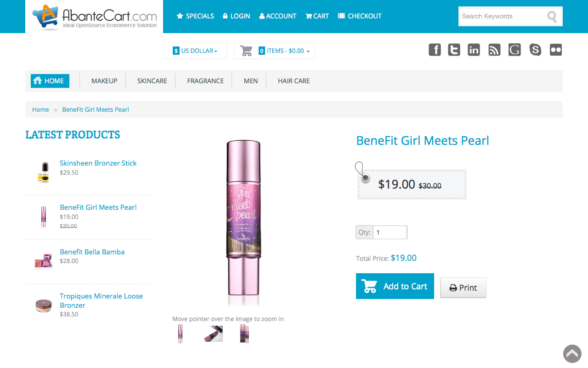588x368 pixels.
Task: Click the Print button
Action: click(x=463, y=287)
